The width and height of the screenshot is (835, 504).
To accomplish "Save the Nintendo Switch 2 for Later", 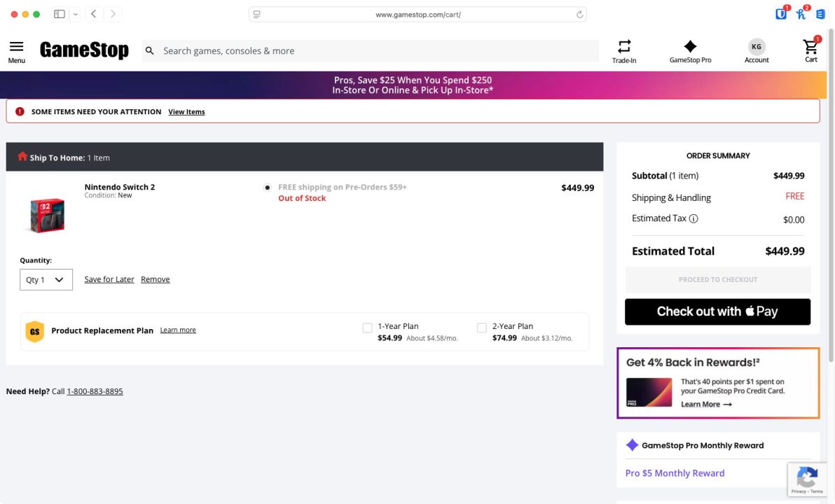I will point(109,279).
